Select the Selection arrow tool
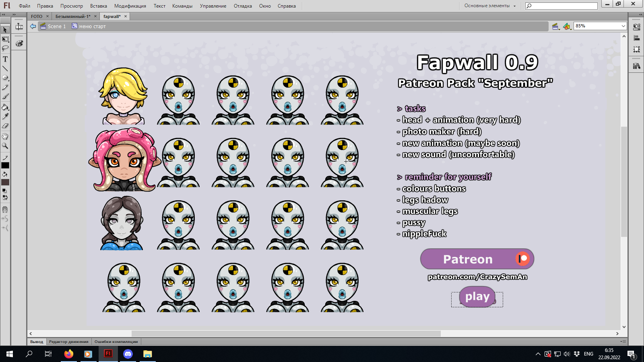 pyautogui.click(x=5, y=30)
